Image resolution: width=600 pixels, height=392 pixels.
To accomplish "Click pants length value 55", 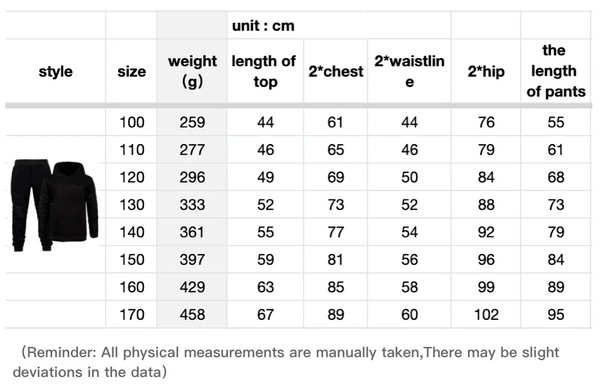I will click(x=556, y=122).
